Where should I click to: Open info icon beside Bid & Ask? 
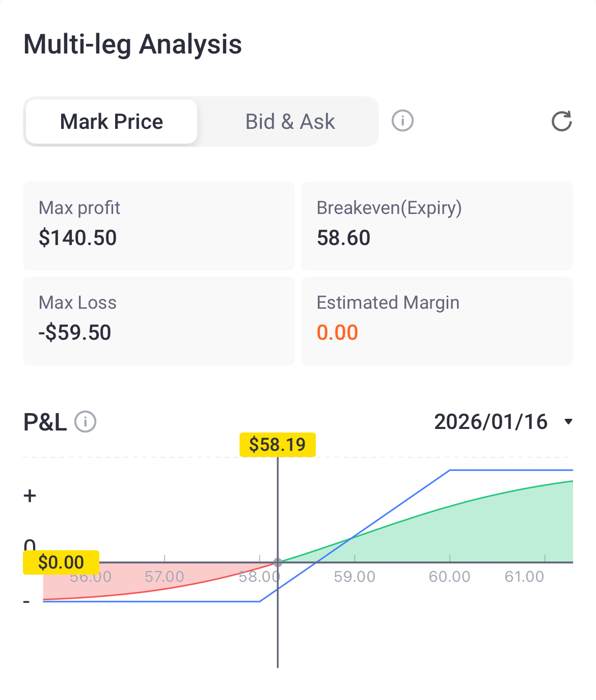click(402, 121)
